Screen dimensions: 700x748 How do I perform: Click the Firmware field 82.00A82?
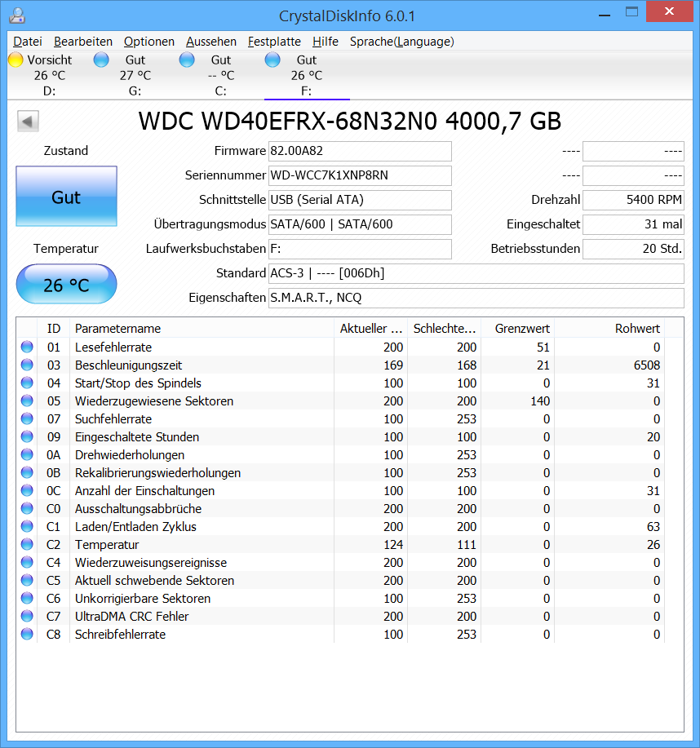(x=360, y=151)
